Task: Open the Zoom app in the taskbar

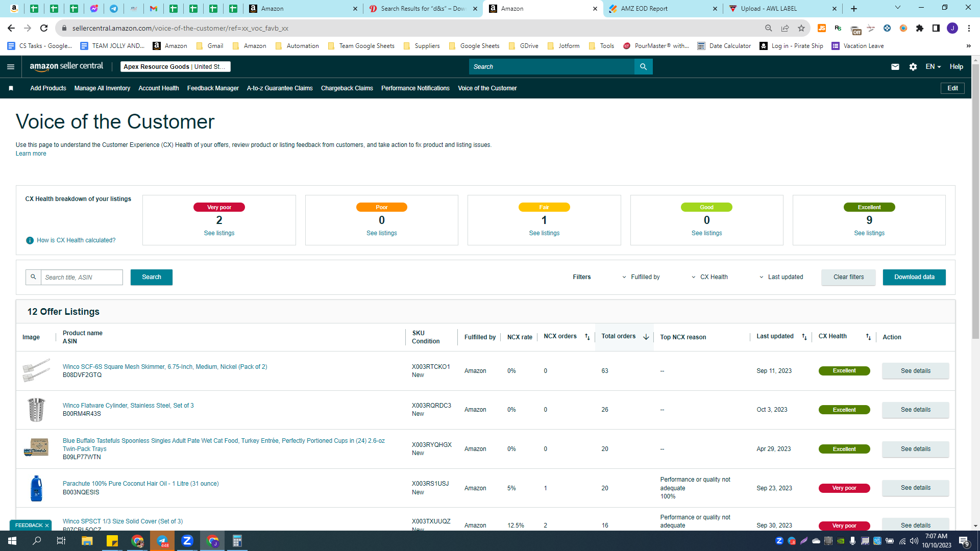Action: (x=187, y=541)
